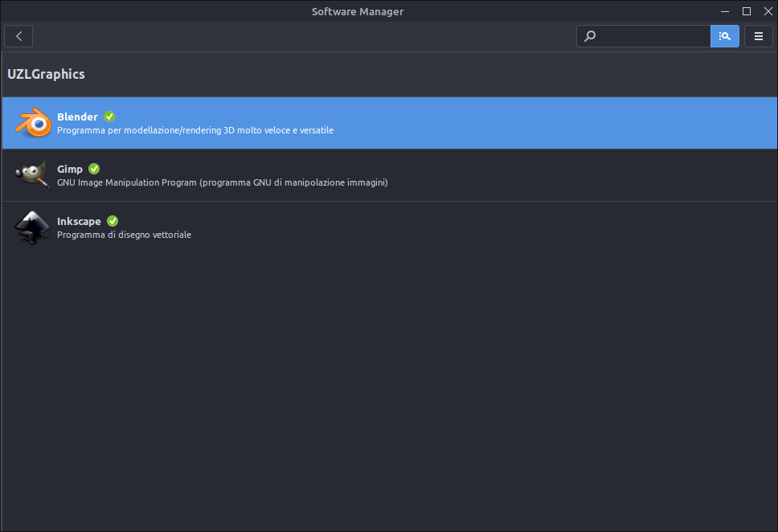Toggle the blue search-in-descriptions button

(724, 36)
